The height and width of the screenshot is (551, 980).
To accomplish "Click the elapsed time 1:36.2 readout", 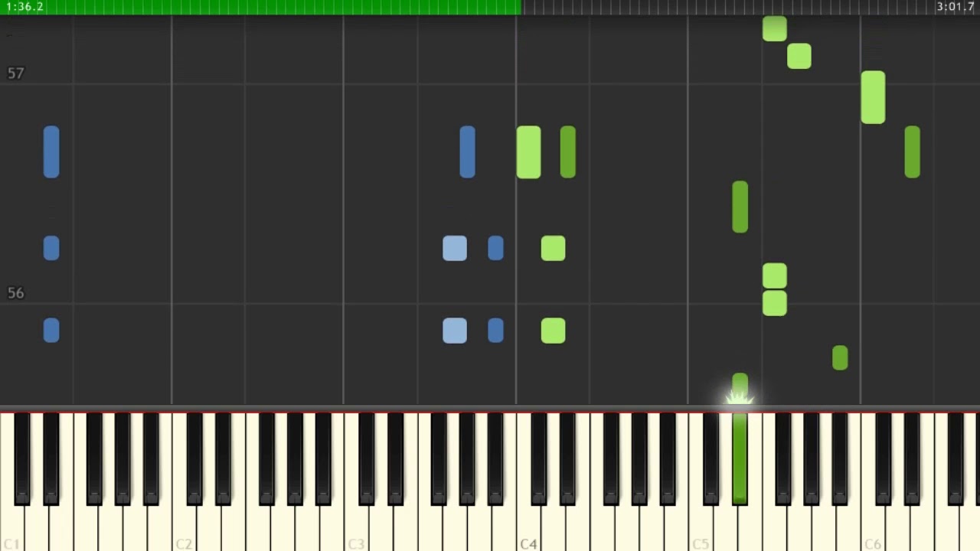I will pos(24,7).
